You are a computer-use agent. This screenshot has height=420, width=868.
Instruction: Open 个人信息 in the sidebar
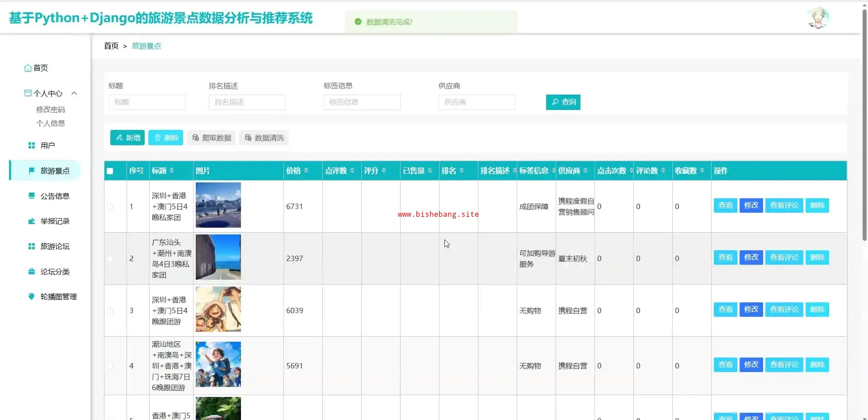click(51, 123)
